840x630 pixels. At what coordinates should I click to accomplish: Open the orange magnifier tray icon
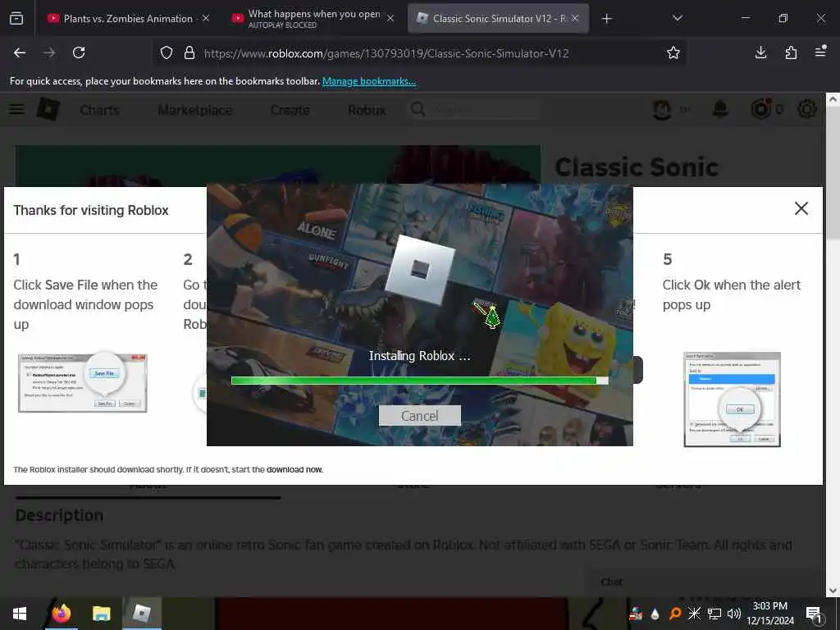[675, 614]
